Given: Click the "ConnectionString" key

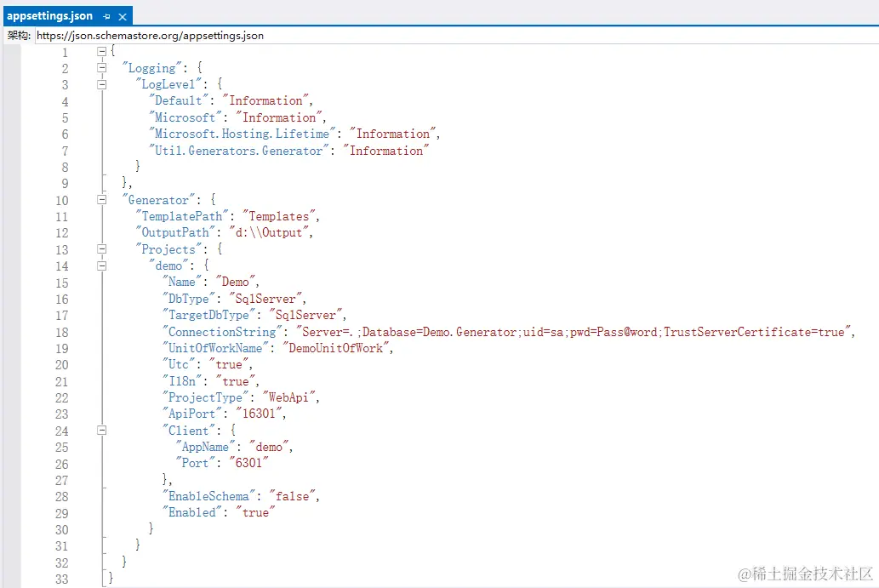Looking at the screenshot, I should [x=222, y=332].
